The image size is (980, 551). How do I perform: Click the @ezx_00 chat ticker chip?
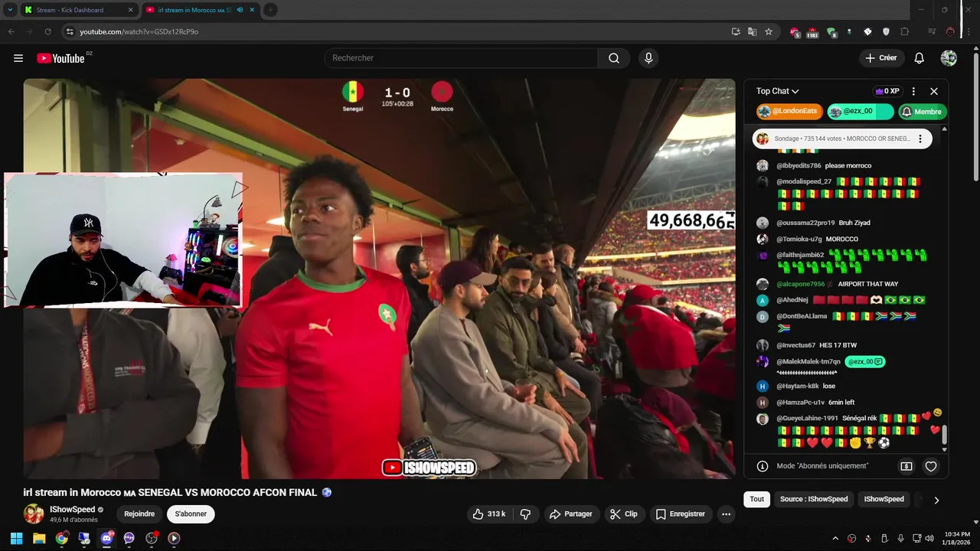pos(860,112)
